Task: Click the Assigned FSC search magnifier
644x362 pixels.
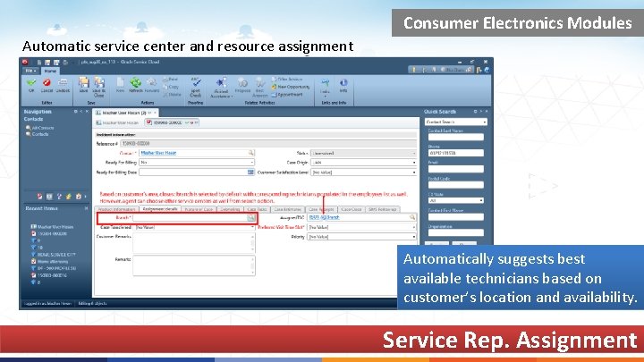Action: pyautogui.click(x=412, y=217)
